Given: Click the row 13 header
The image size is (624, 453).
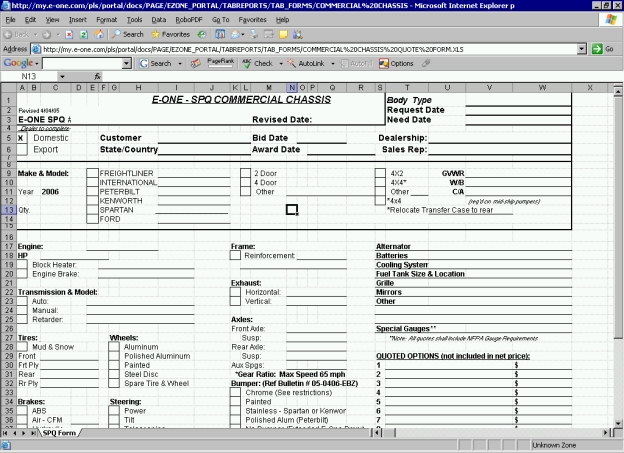Looking at the screenshot, I should 8,210.
